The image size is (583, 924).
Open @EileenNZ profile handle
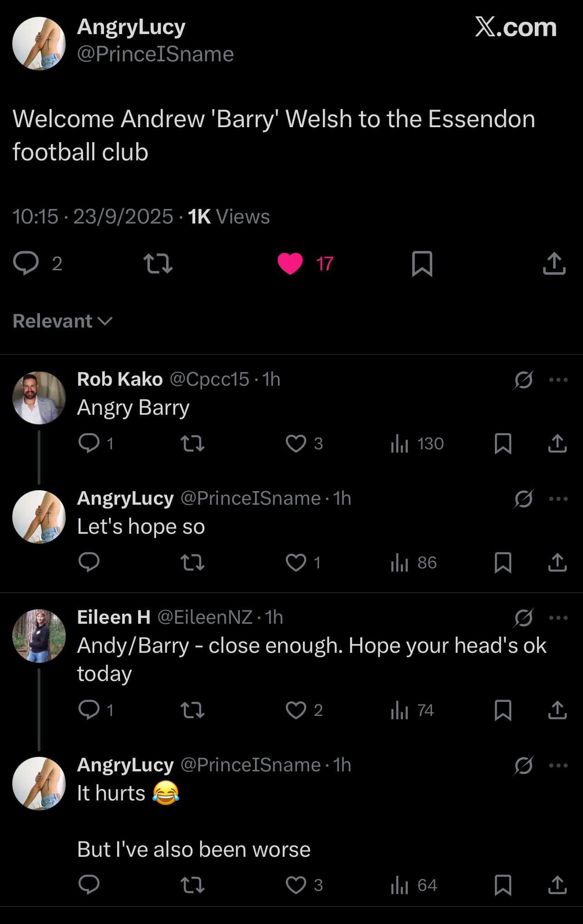pyautogui.click(x=205, y=617)
